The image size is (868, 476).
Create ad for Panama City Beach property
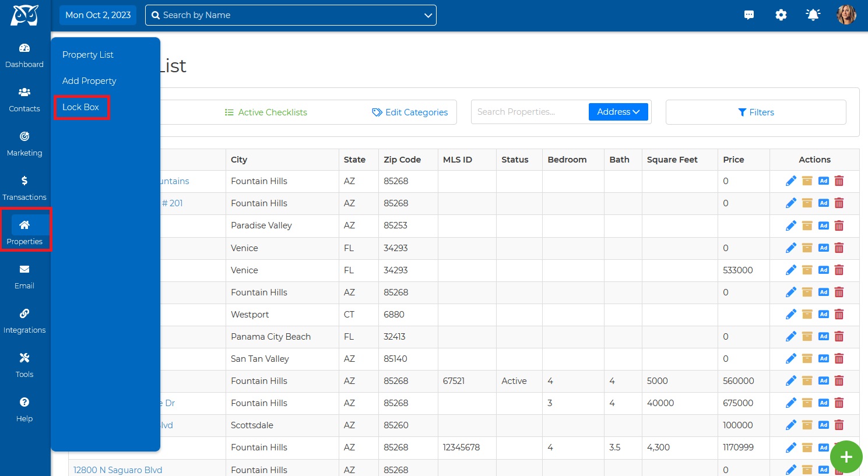pos(824,337)
